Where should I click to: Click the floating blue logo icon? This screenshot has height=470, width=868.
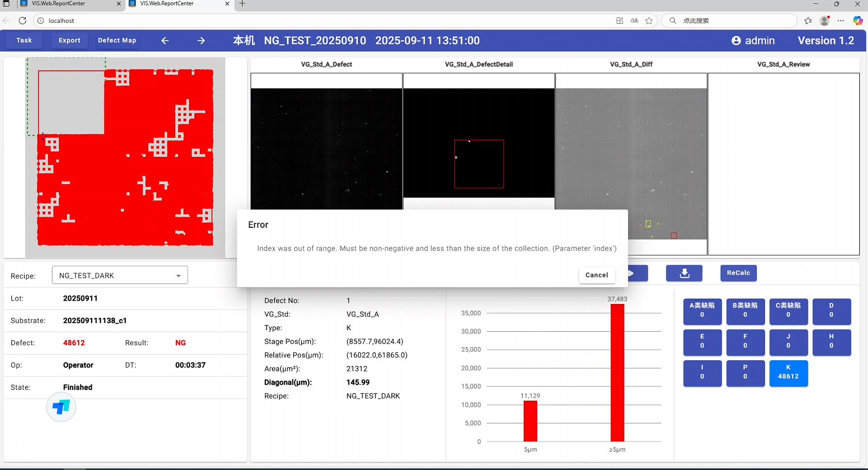(61, 407)
